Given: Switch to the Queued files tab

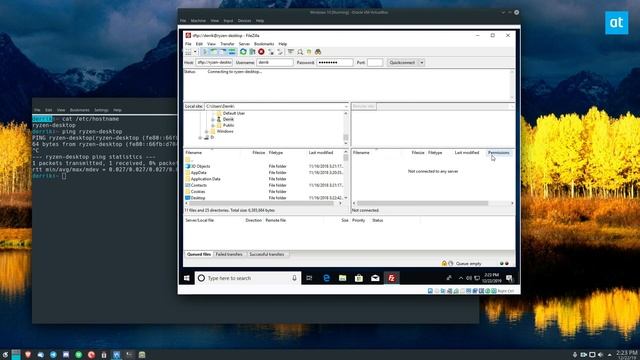Looking at the screenshot, I should 199,254.
